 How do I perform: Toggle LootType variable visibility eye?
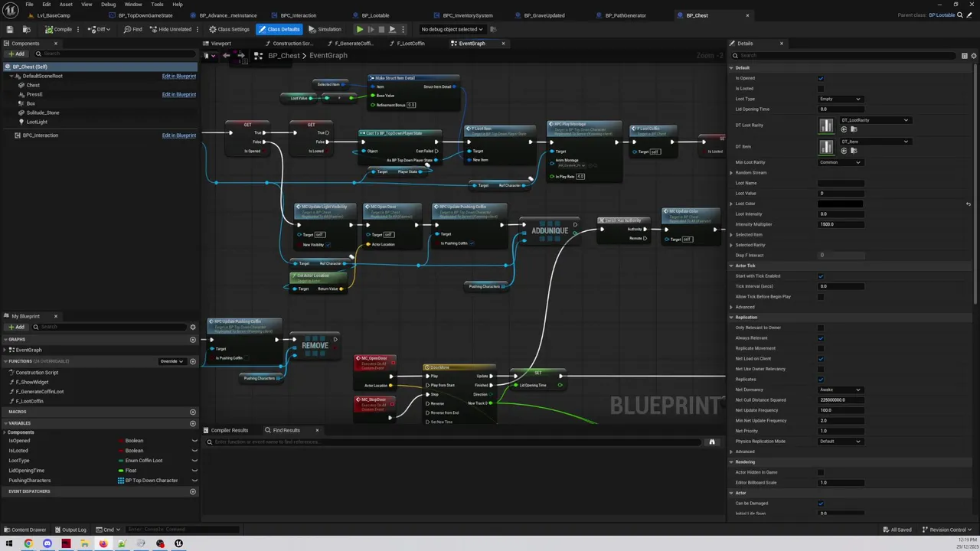(194, 461)
